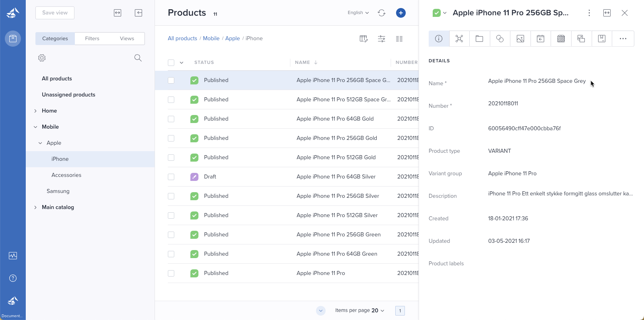This screenshot has height=320, width=644.
Task: Open the bulk selection dropdown arrow
Action: (182, 63)
